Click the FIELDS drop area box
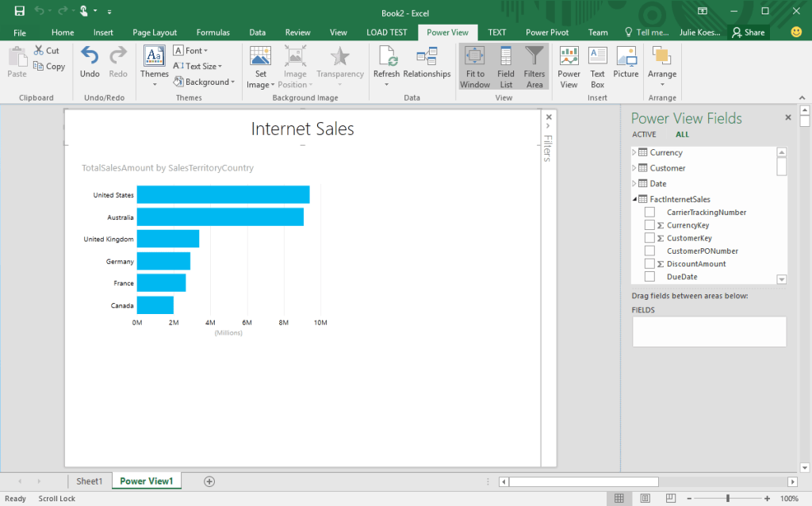812x506 pixels. pos(709,332)
